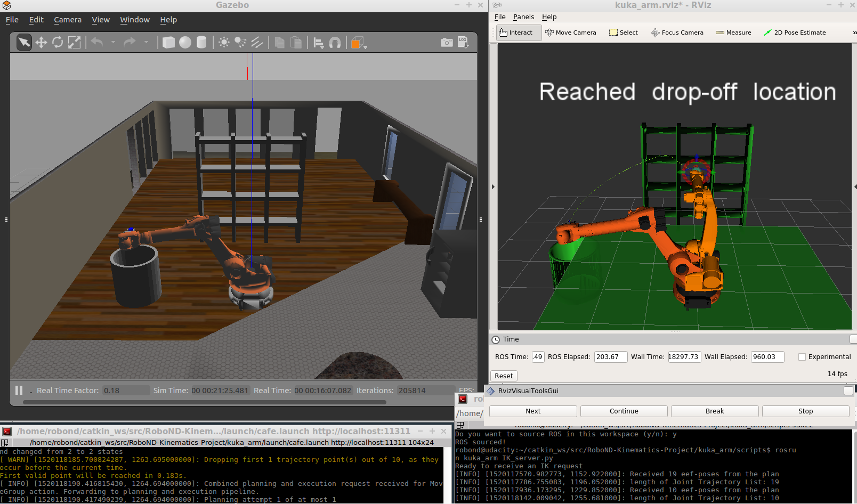
Task: Insert a sphere shape in Gazebo
Action: (x=185, y=42)
